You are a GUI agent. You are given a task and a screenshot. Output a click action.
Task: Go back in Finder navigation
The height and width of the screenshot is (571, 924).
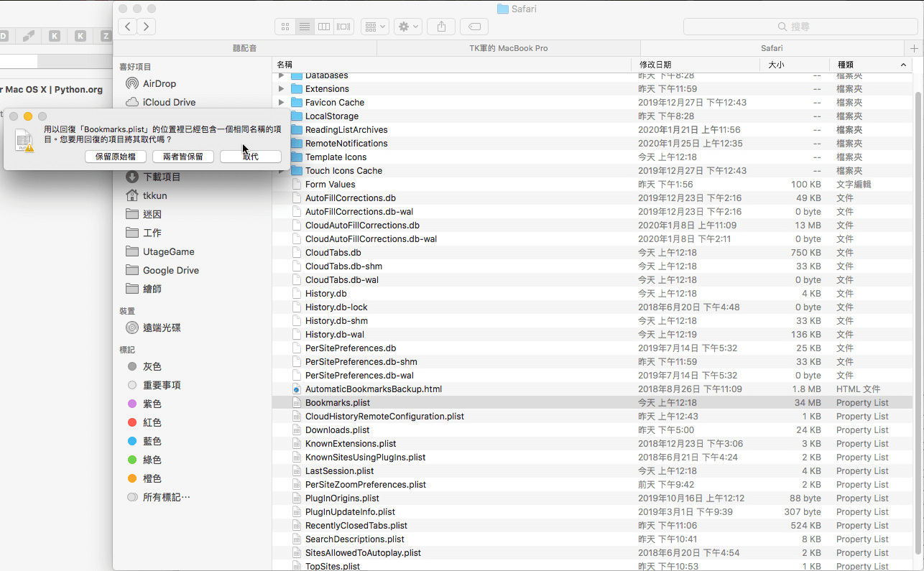click(x=128, y=27)
